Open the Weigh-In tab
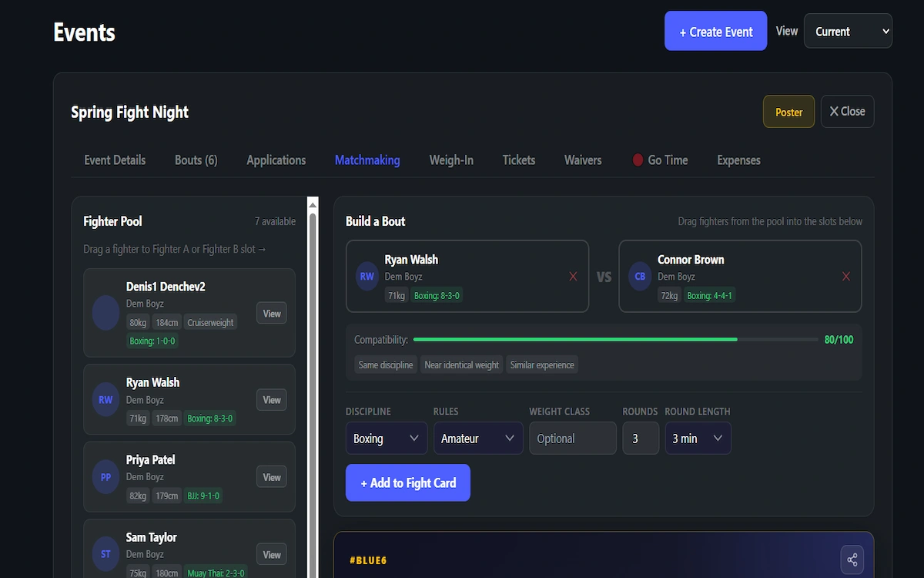This screenshot has height=578, width=924. click(451, 160)
